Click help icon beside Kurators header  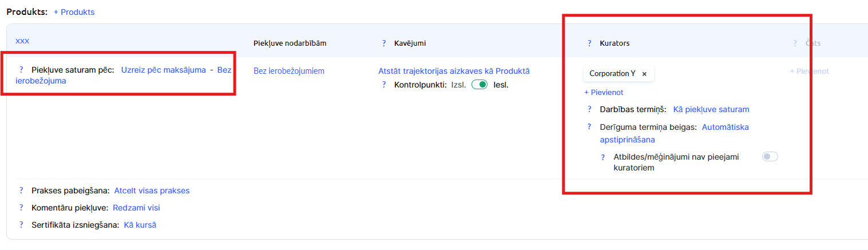[x=589, y=43]
